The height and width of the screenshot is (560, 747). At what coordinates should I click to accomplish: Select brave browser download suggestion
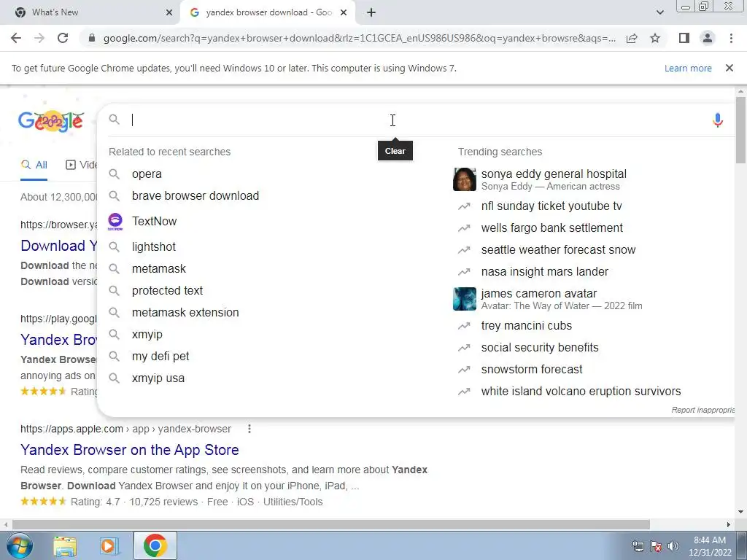pyautogui.click(x=196, y=195)
